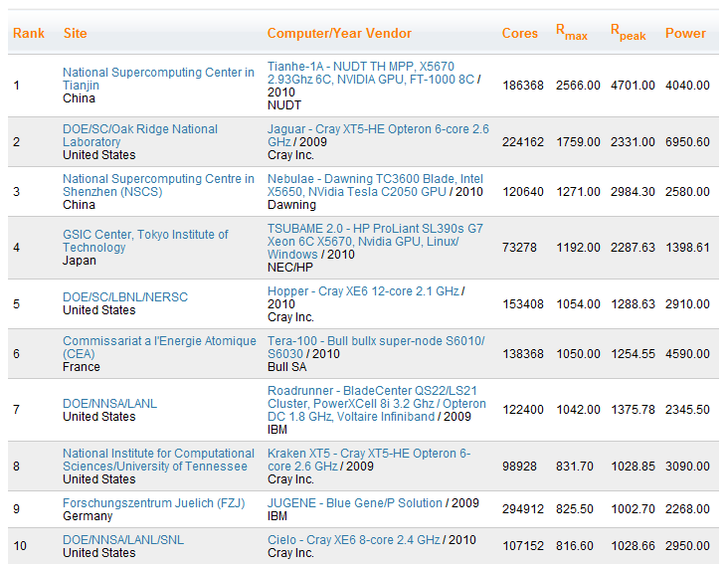
Task: Select Rmax value 1054.00
Action: tap(578, 304)
